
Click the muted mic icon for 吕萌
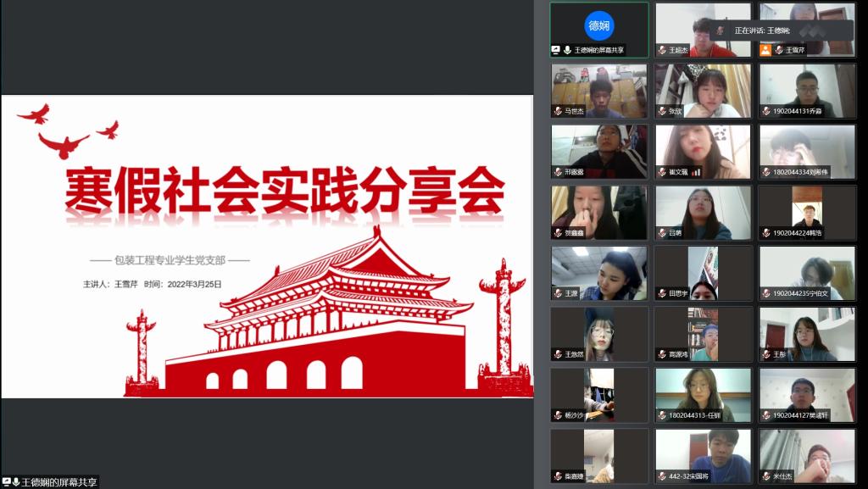(661, 233)
